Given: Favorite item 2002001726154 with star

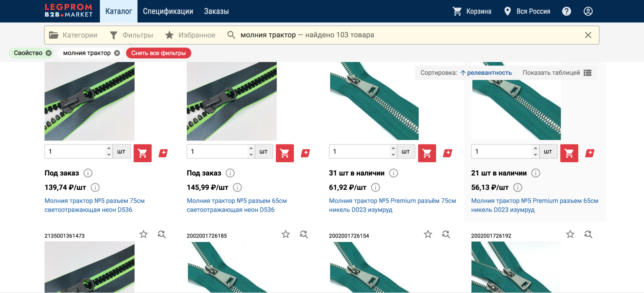Looking at the screenshot, I should [428, 234].
